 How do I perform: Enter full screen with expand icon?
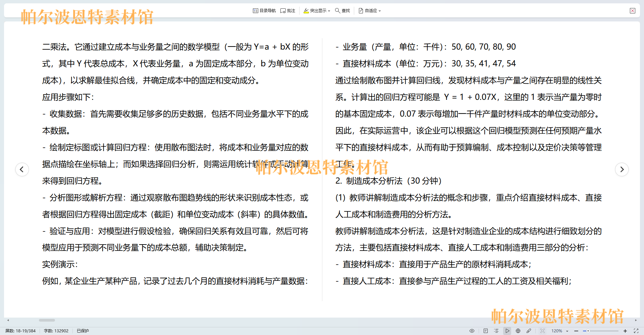click(x=636, y=331)
